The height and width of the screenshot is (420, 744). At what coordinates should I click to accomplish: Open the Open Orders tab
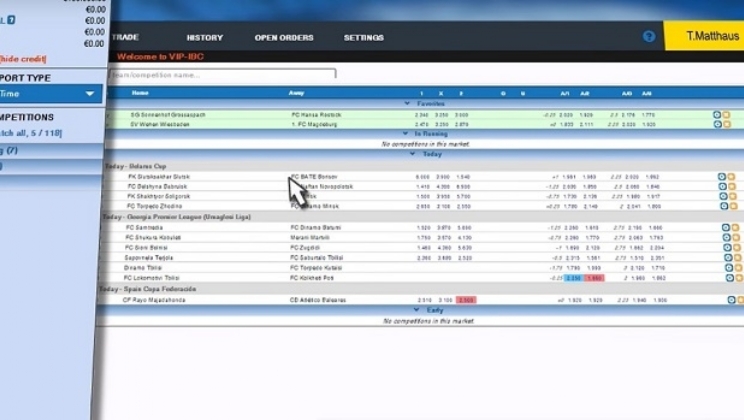pyautogui.click(x=284, y=38)
